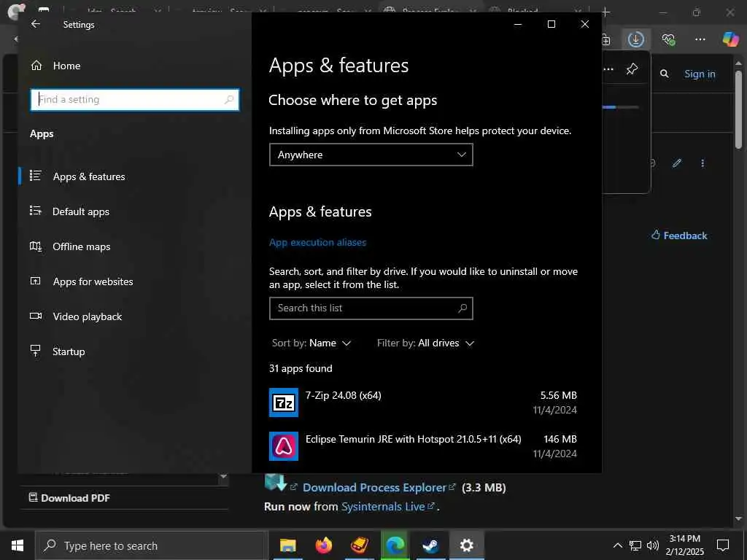Image resolution: width=747 pixels, height=560 pixels.
Task: Change Sort by Name dropdown
Action: [311, 343]
